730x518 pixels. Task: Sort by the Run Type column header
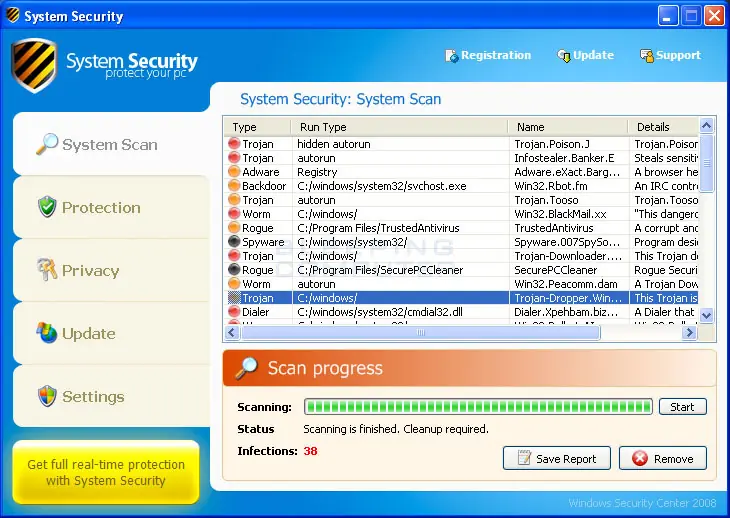coord(399,127)
